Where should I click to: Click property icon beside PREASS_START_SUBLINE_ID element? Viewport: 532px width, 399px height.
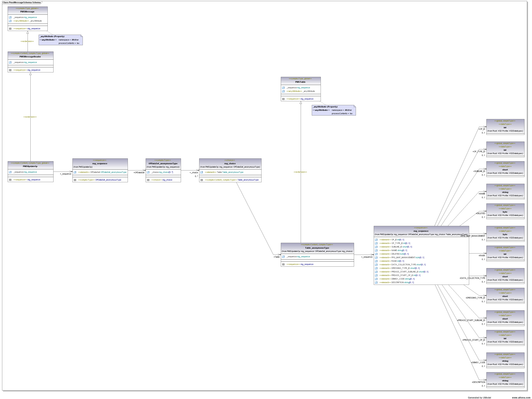[376, 272]
